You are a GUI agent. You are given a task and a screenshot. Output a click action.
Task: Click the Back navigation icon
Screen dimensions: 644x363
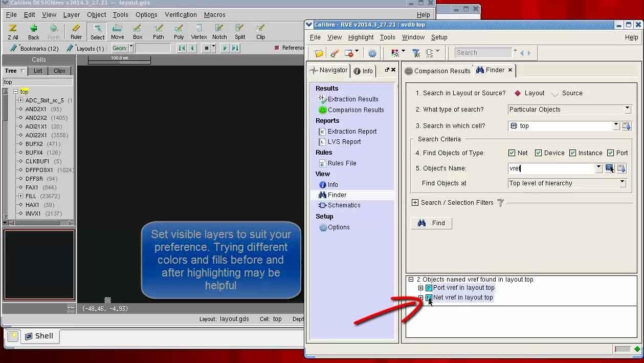34,31
